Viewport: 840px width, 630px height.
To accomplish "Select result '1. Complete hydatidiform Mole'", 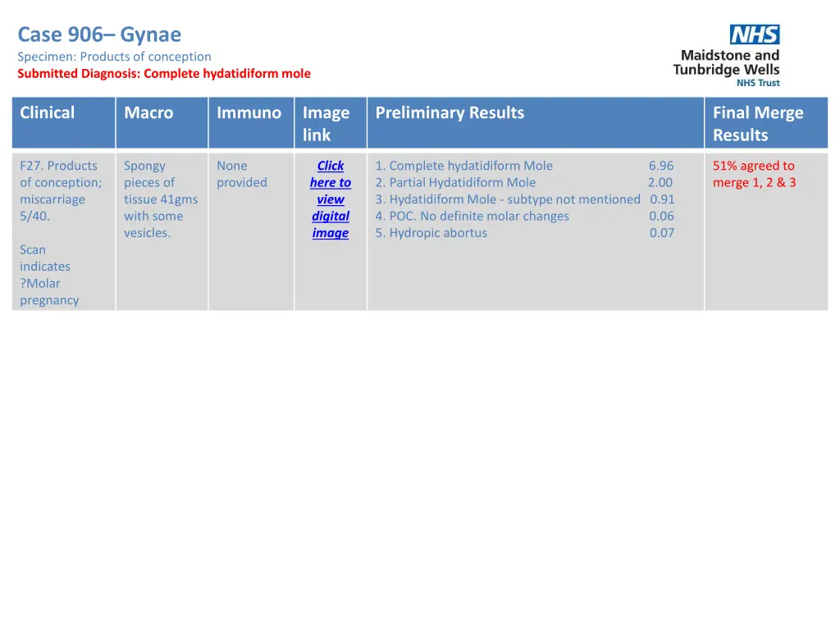I will [464, 166].
